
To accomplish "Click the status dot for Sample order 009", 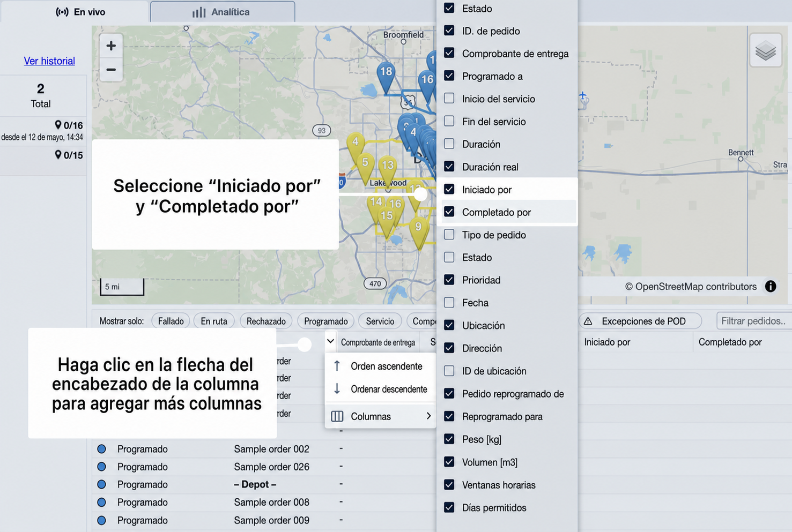I will click(x=101, y=520).
